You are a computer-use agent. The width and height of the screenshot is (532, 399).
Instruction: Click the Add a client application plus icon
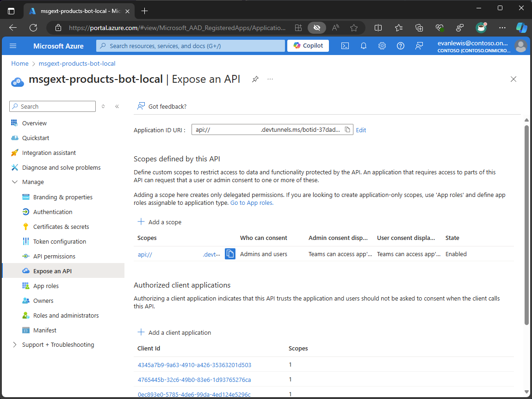pyautogui.click(x=141, y=332)
